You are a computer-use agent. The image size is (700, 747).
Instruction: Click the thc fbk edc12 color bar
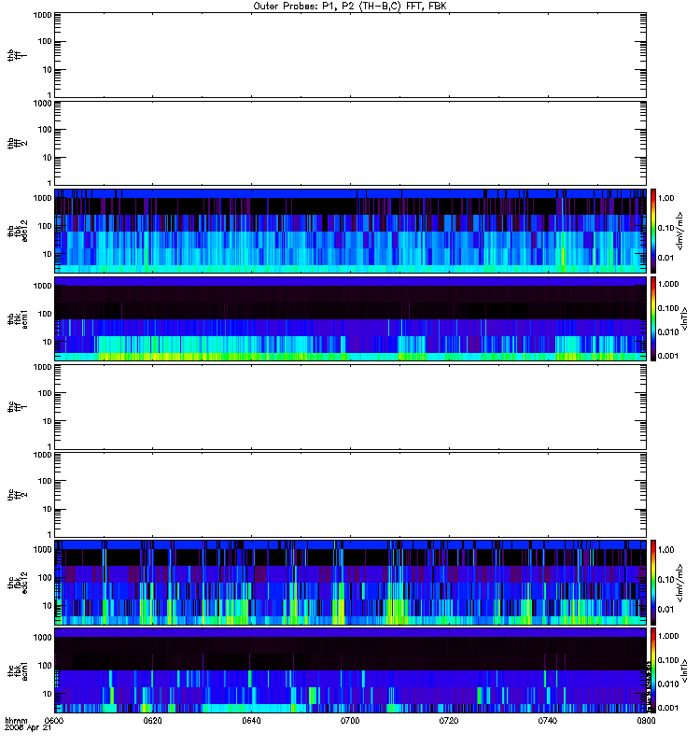click(x=653, y=583)
